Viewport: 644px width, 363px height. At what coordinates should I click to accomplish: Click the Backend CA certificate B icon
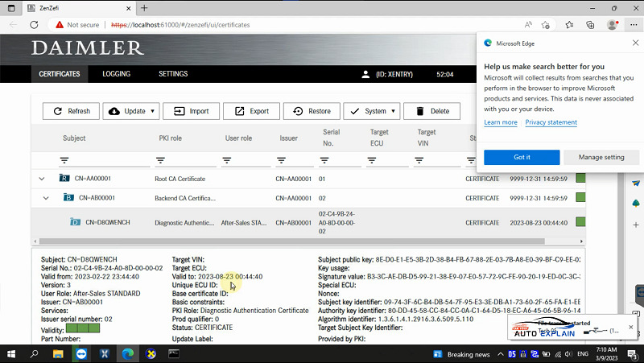pos(68,197)
